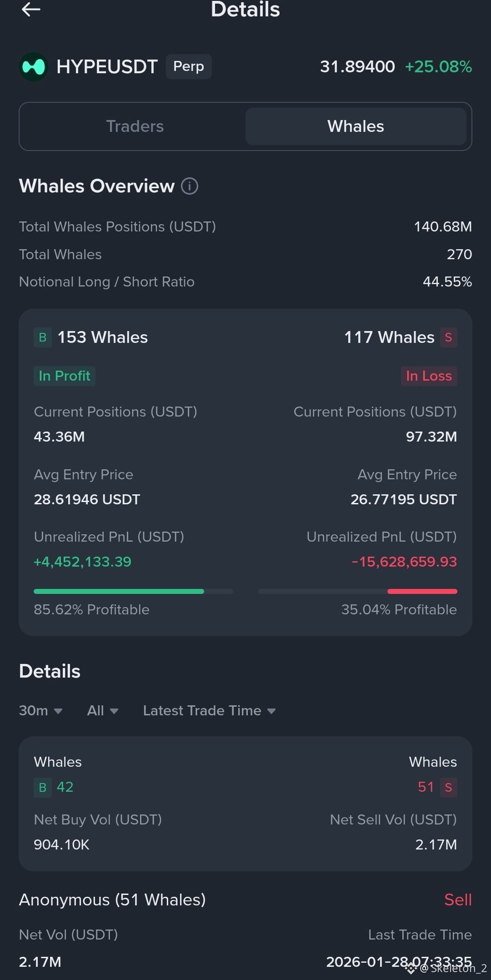
Task: Tap red S badge next to 51
Action: point(448,787)
